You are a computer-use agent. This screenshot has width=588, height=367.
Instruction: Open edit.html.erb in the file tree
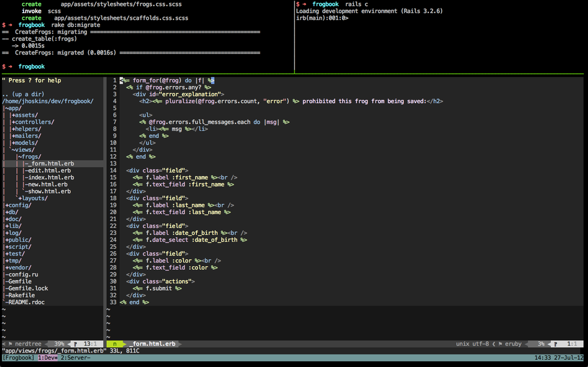tap(49, 171)
